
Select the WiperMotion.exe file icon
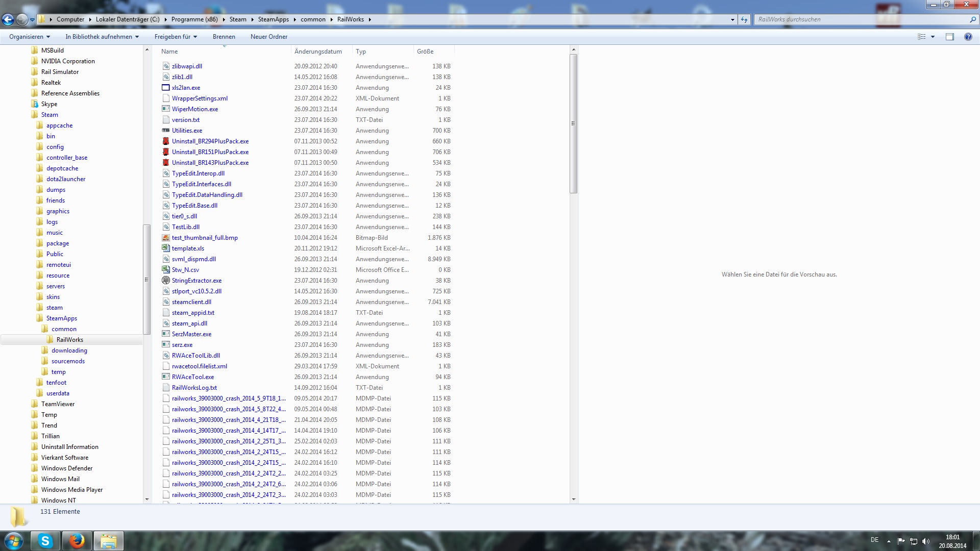click(166, 109)
